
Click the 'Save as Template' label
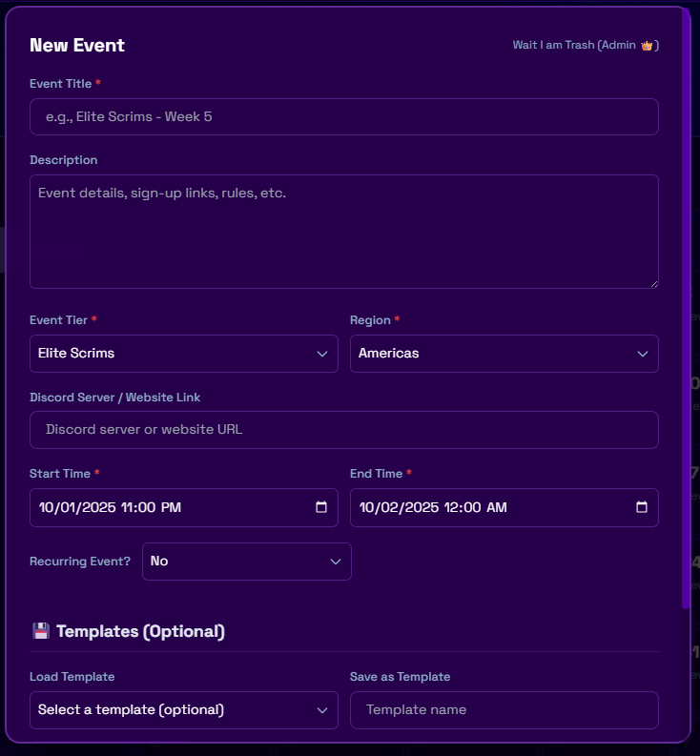pos(400,677)
